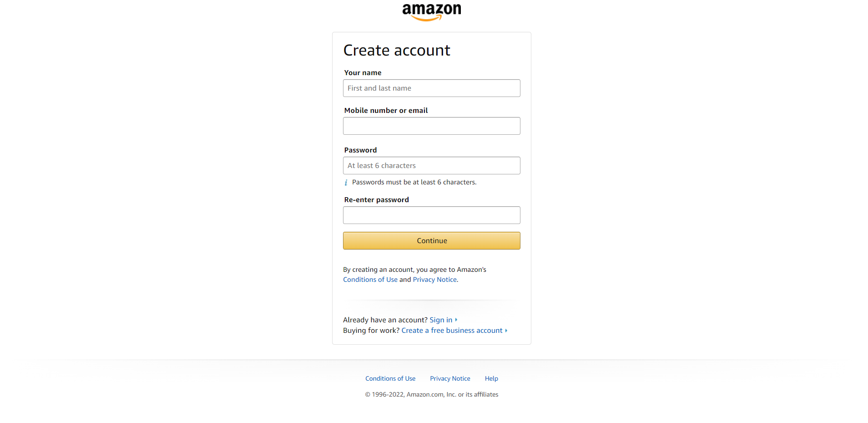Open Conditions of Use link in agreement text
Viewport: 868px width, 423px height.
tap(370, 280)
